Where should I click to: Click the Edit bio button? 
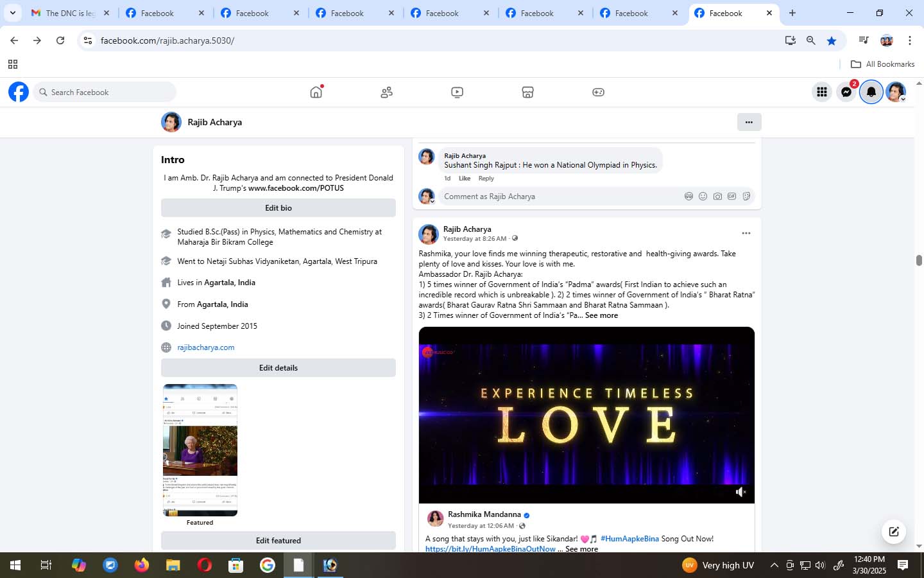pos(278,208)
